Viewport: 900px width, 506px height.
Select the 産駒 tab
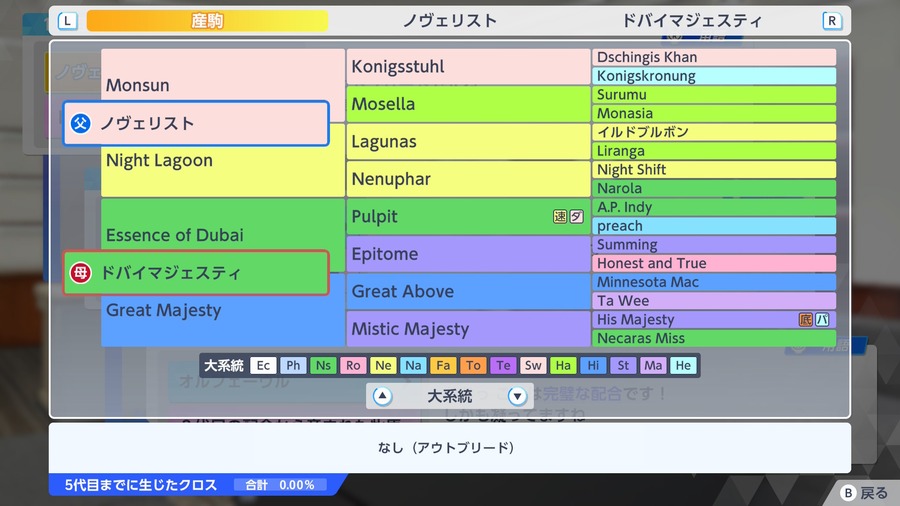(x=207, y=21)
